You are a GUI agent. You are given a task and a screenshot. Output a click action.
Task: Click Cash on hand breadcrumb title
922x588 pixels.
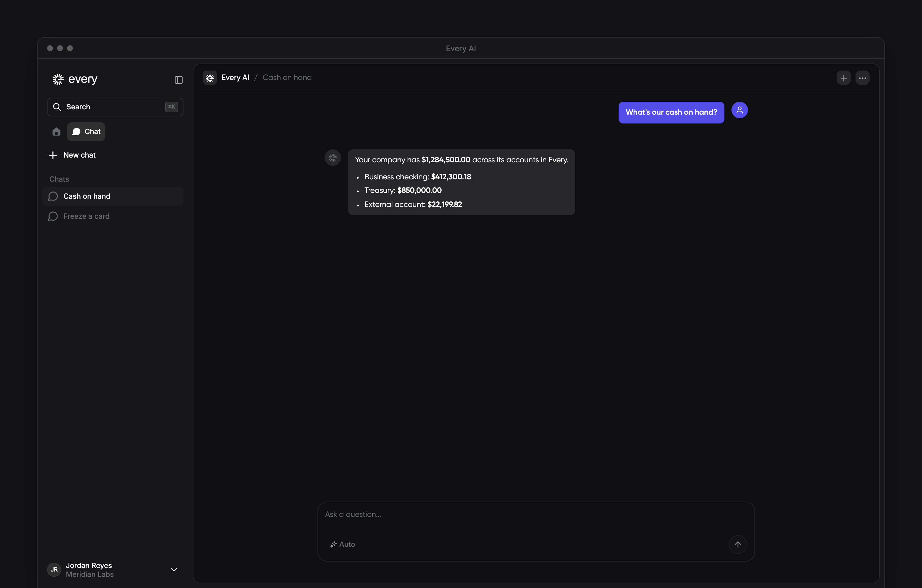[x=287, y=78]
